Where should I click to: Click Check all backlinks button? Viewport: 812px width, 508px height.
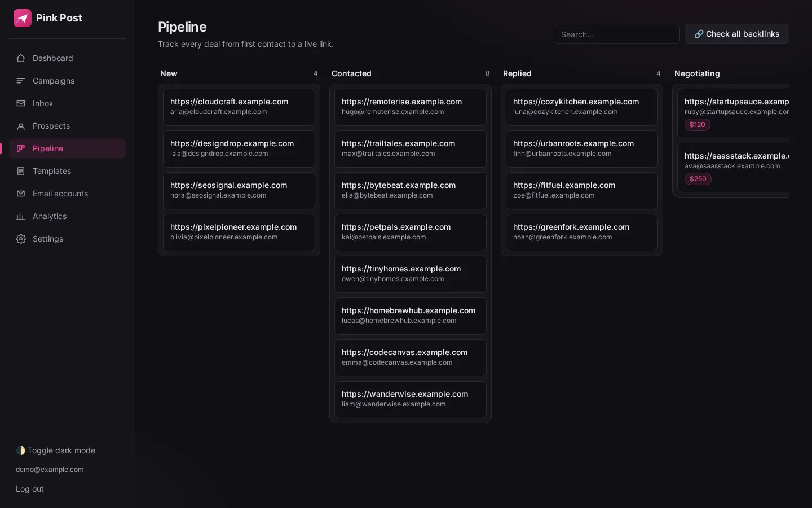[736, 34]
